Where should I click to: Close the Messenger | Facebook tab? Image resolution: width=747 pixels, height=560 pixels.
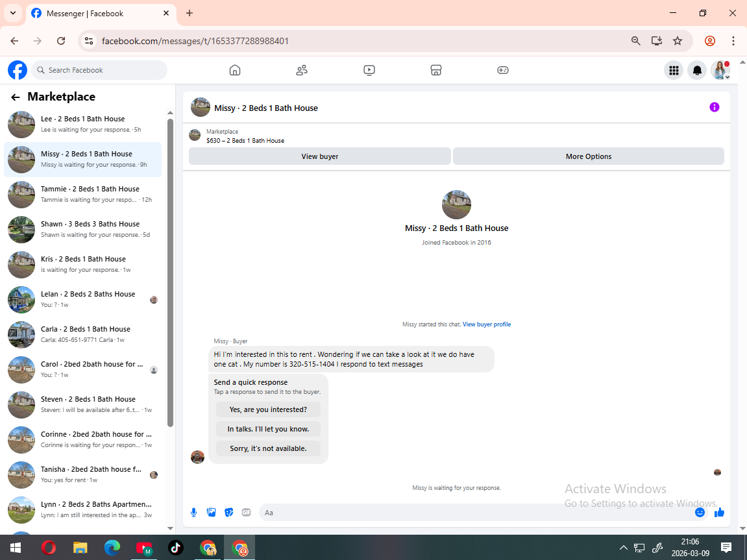point(165,14)
